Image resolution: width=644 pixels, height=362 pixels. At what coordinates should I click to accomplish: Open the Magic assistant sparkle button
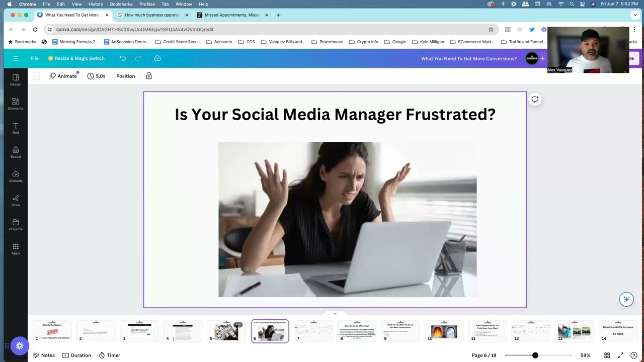tap(626, 299)
